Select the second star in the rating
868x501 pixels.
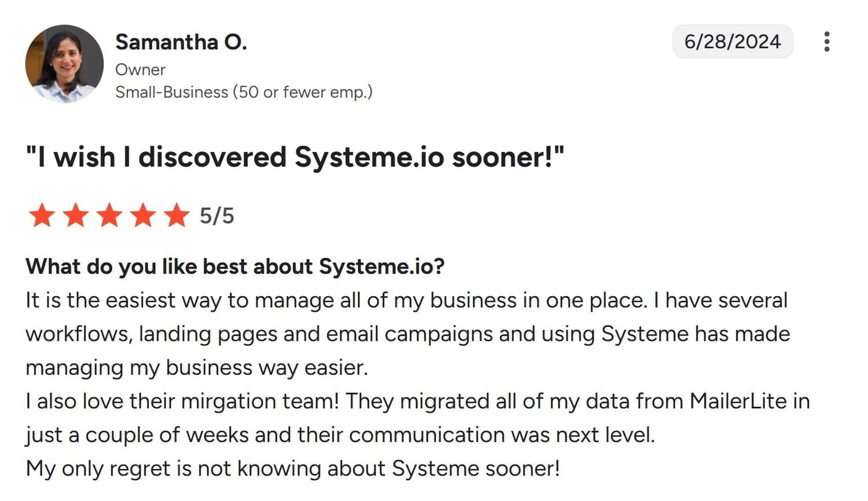76,215
